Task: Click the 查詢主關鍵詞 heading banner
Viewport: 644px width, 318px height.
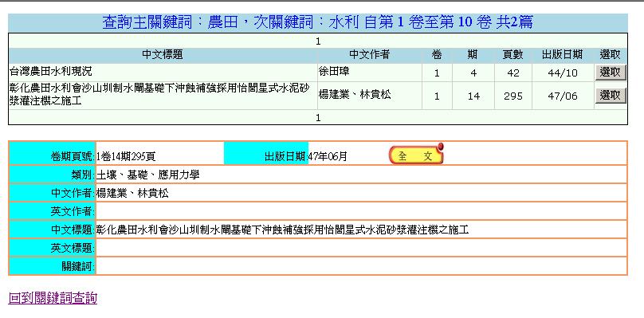Action: pos(318,22)
